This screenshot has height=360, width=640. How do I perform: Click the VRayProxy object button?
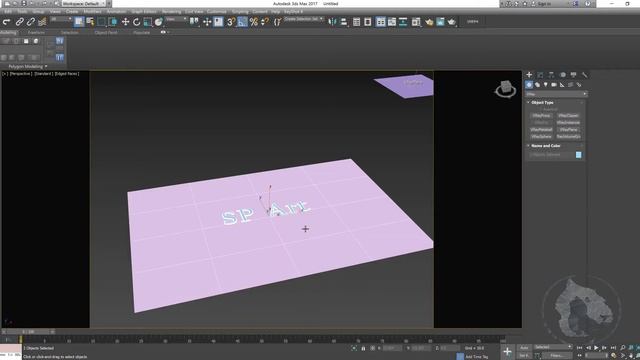(541, 116)
